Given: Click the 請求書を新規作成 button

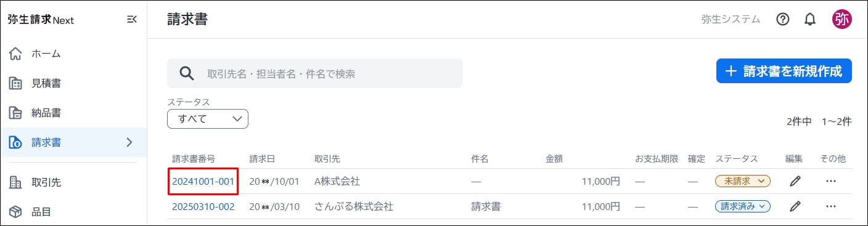Looking at the screenshot, I should tap(784, 71).
